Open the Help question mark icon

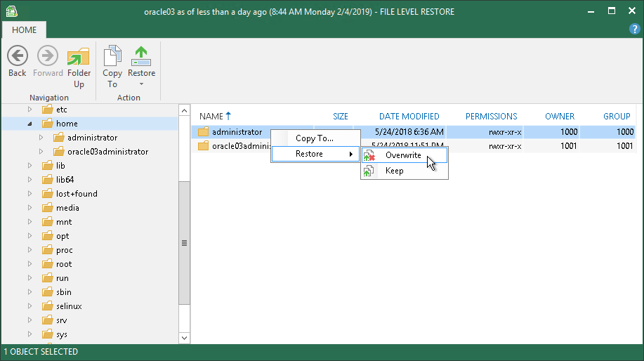[635, 29]
